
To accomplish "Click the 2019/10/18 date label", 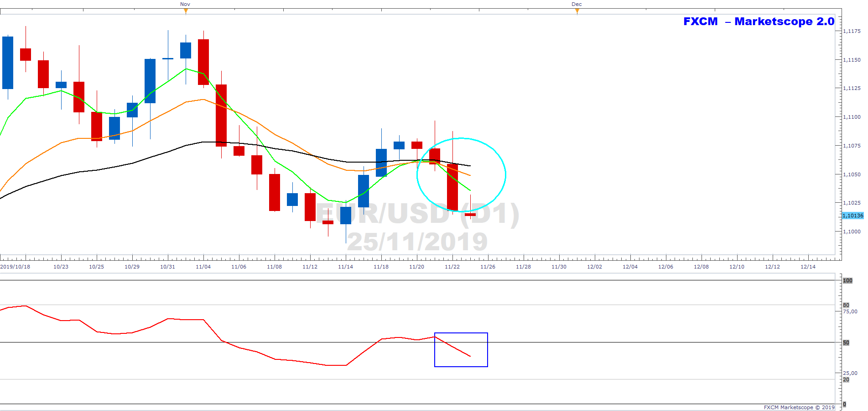I will coord(15,267).
